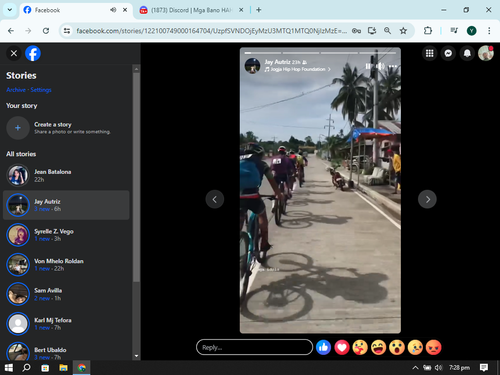React to the story with Angry emoji
Screen dimensions: 500x375
(x=433, y=348)
